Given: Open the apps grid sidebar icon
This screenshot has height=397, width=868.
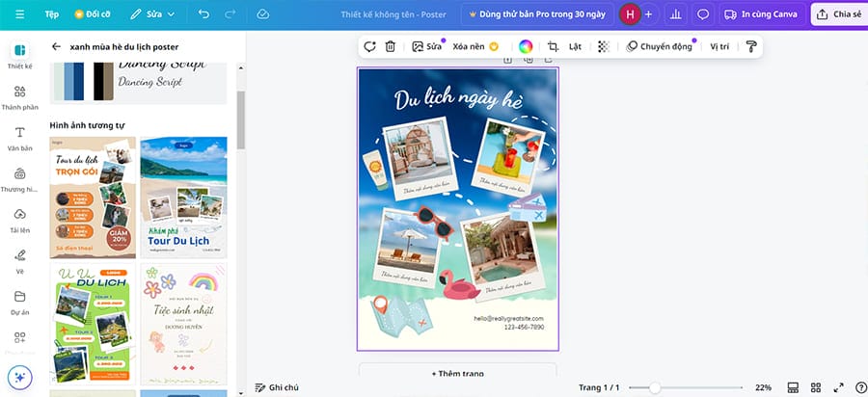Looking at the screenshot, I should click(x=20, y=337).
